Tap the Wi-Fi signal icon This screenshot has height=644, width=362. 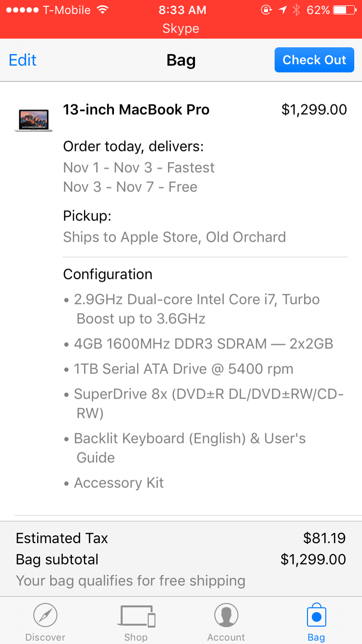pos(103,10)
